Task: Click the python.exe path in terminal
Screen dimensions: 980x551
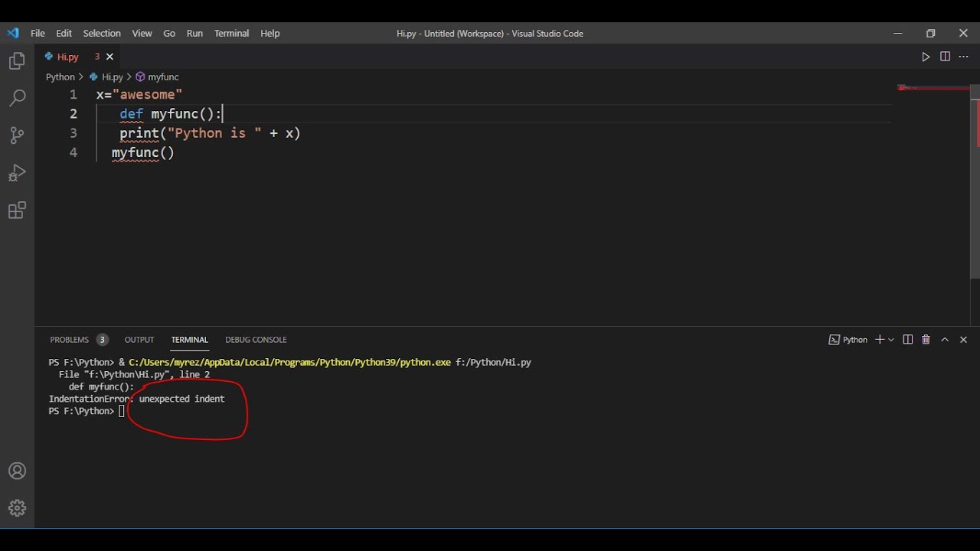Action: coord(289,362)
